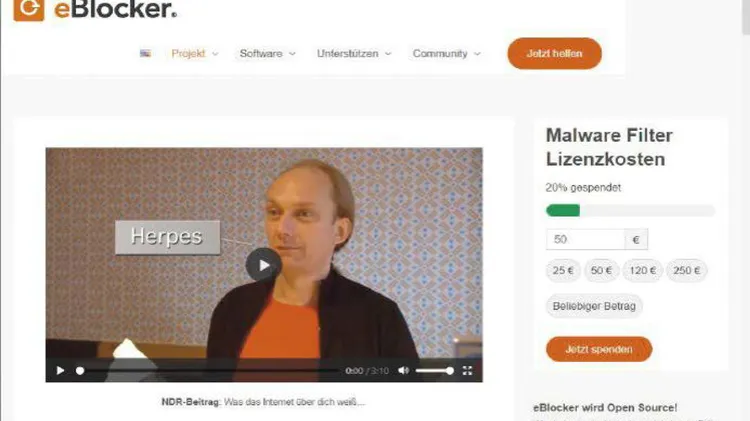
Task: Select the 50 € donation amount
Action: pos(601,270)
